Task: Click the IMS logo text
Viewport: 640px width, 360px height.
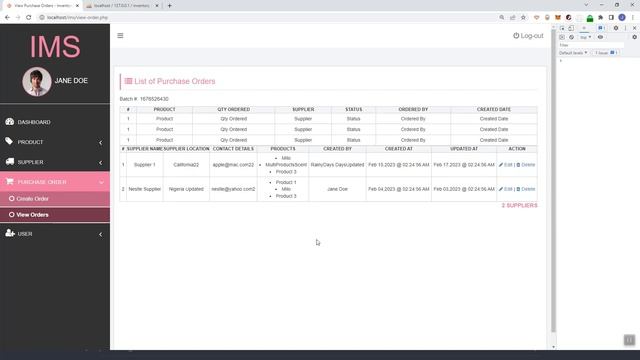Action: [55, 47]
